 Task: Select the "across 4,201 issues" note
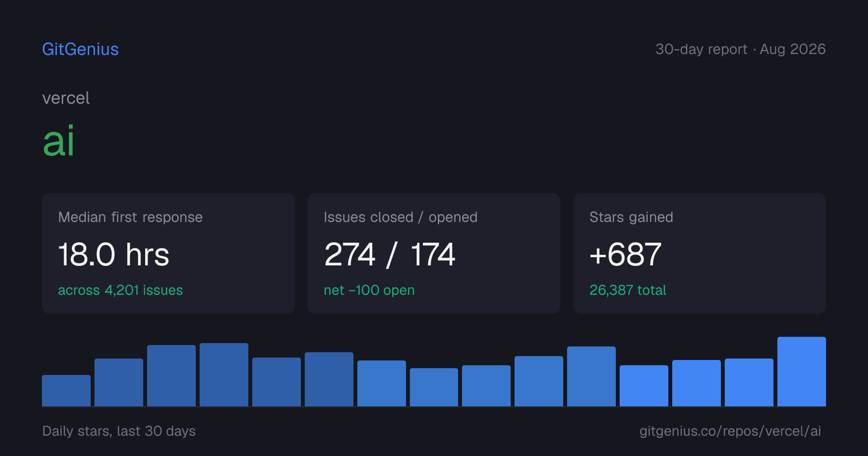coord(121,290)
